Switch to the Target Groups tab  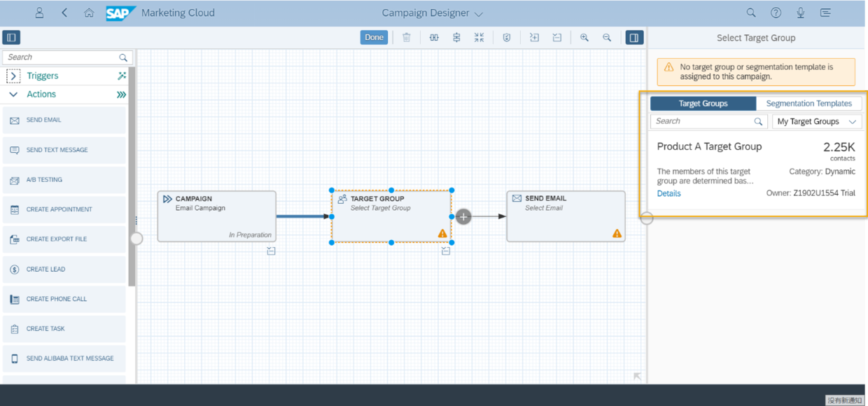coord(703,104)
